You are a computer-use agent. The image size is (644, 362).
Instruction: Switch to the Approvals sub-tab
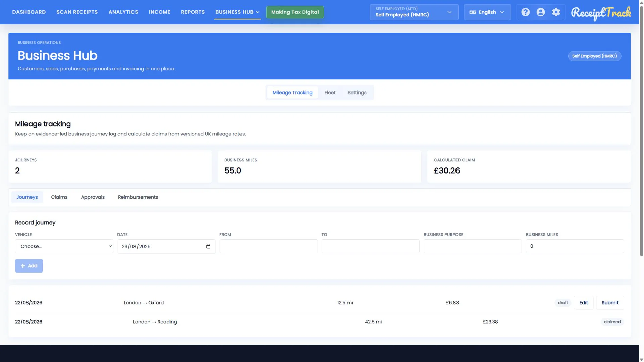point(93,197)
